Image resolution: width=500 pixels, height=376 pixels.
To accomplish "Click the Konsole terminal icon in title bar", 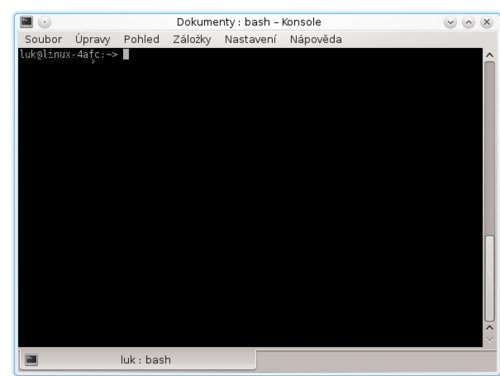I will click(26, 22).
